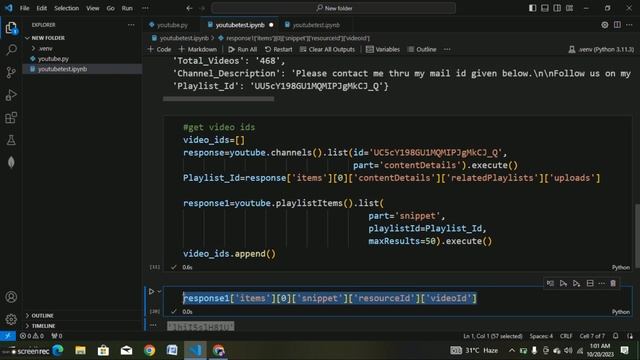Open the Extensions view
The height and width of the screenshot is (360, 640).
coord(11,118)
